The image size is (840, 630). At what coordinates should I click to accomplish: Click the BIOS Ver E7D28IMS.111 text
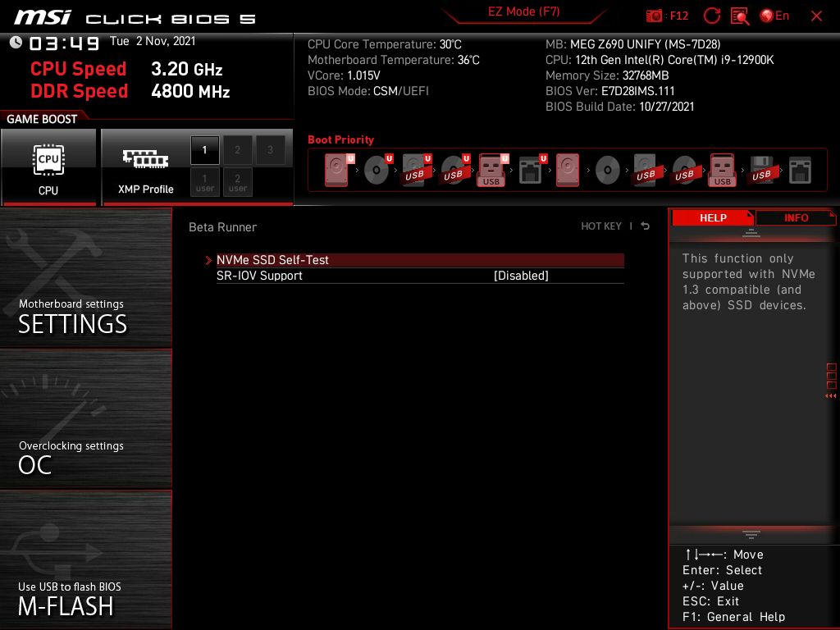[609, 91]
